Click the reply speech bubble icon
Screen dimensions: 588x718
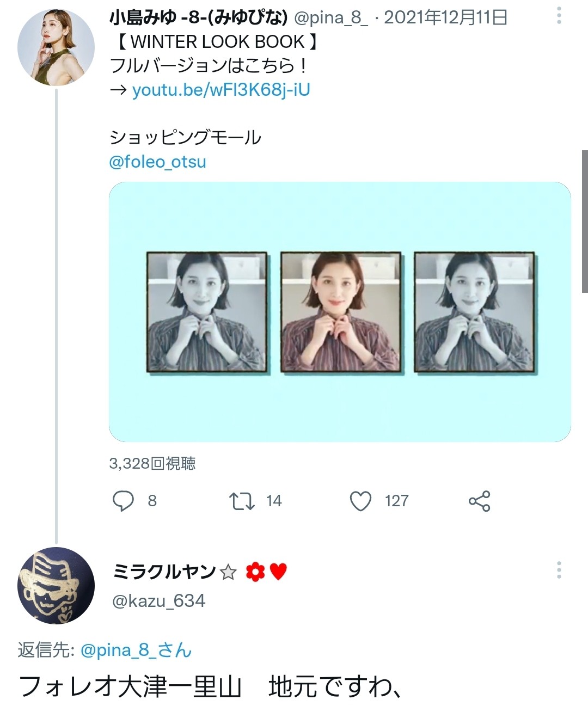tap(123, 501)
